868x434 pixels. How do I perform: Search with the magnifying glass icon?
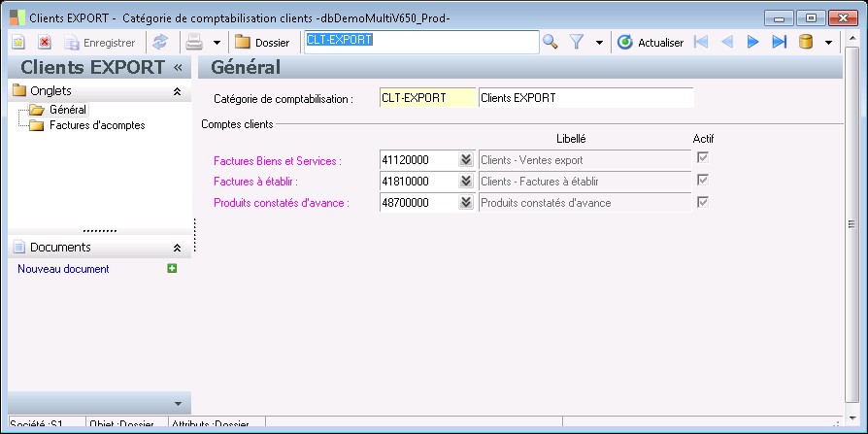click(550, 42)
